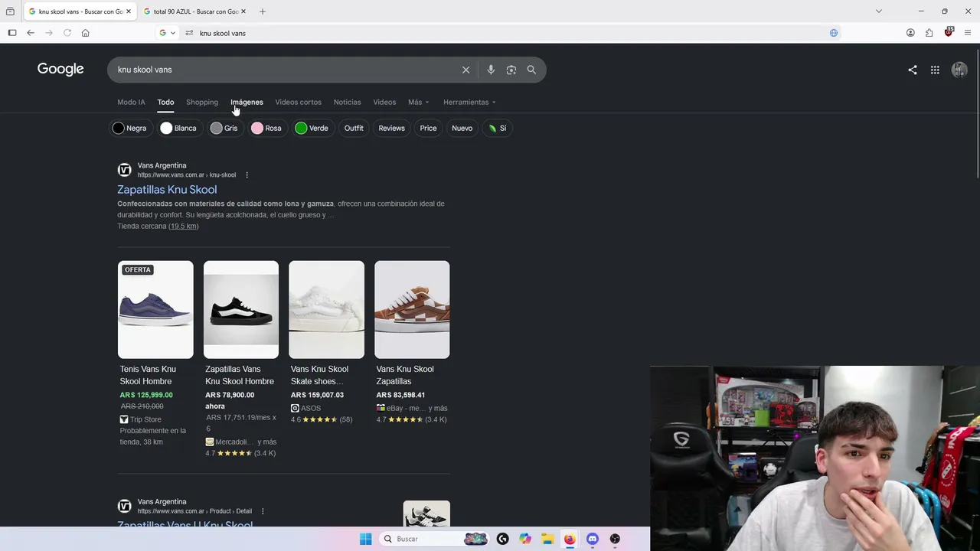Open options for second Vans Argentina result
This screenshot has height=551, width=980.
pyautogui.click(x=263, y=511)
